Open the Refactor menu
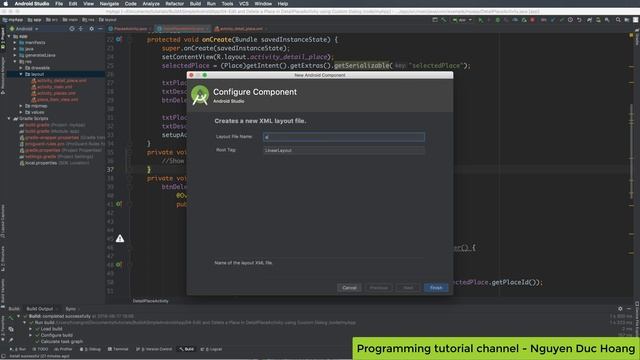This screenshot has height=360, width=640. pos(175,4)
